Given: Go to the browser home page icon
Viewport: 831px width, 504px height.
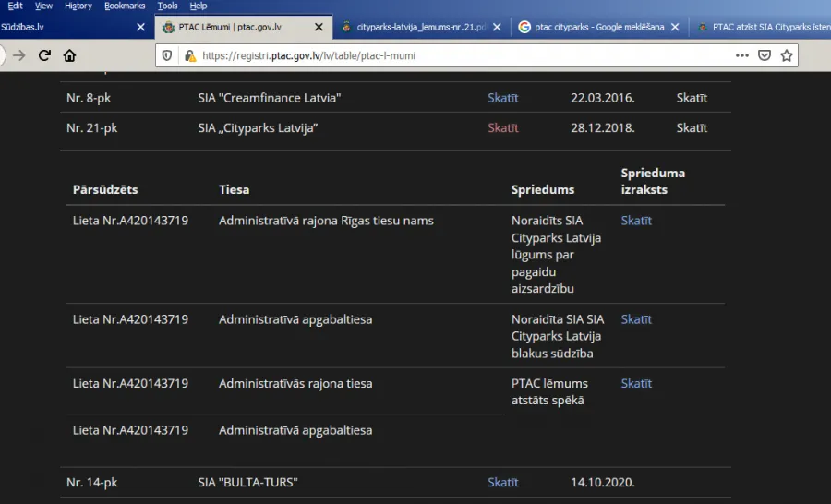Looking at the screenshot, I should [x=69, y=55].
